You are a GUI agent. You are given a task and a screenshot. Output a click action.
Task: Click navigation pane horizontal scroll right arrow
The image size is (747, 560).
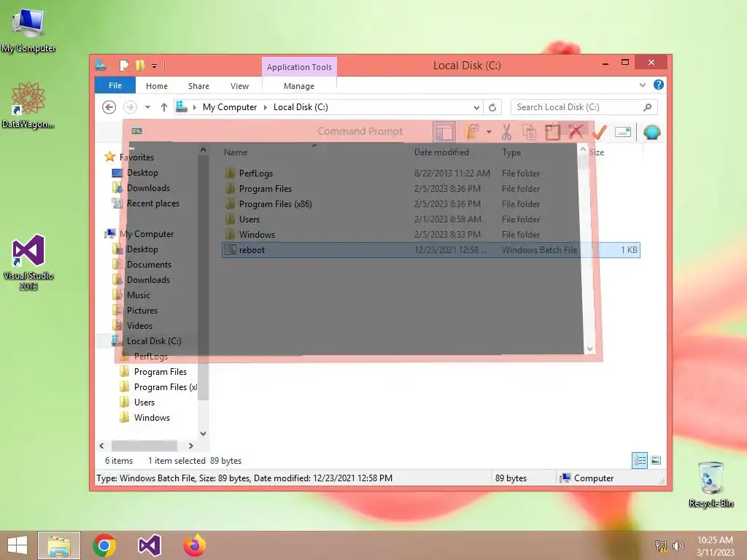tap(190, 446)
